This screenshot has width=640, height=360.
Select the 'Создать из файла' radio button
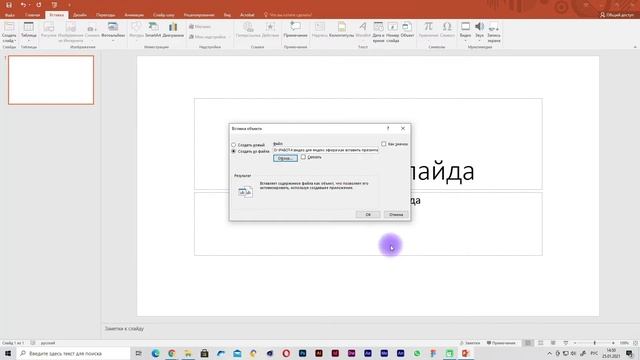(233, 151)
